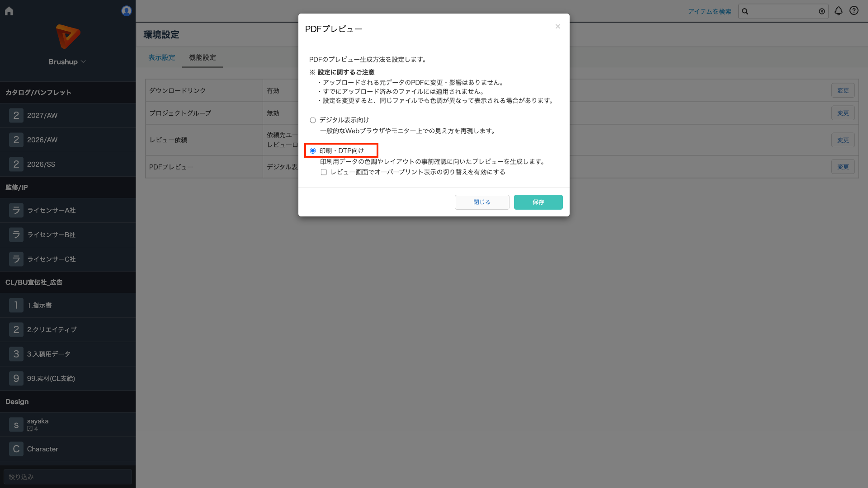Screen dimensions: 868x488
Task: Click 閉じる button in dialog
Action: 482,202
